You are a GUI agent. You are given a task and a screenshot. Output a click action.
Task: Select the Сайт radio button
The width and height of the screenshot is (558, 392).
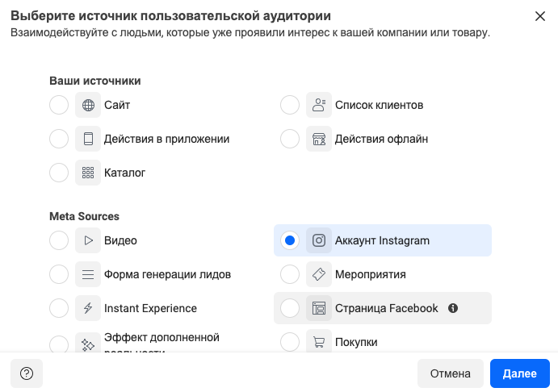(59, 105)
